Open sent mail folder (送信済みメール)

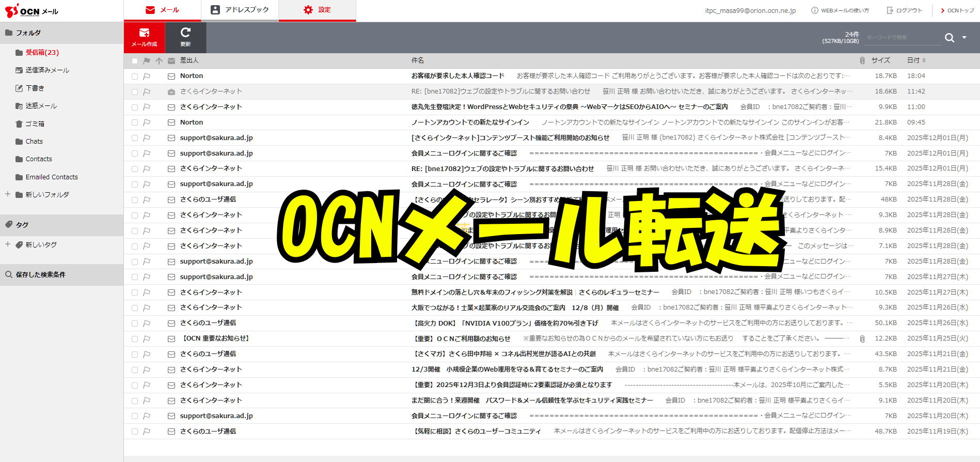(47, 70)
